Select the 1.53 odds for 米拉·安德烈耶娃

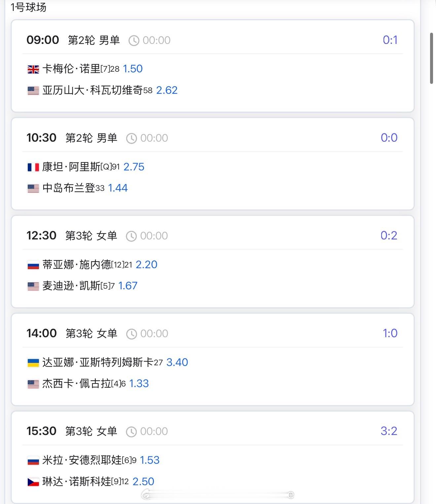(150, 460)
